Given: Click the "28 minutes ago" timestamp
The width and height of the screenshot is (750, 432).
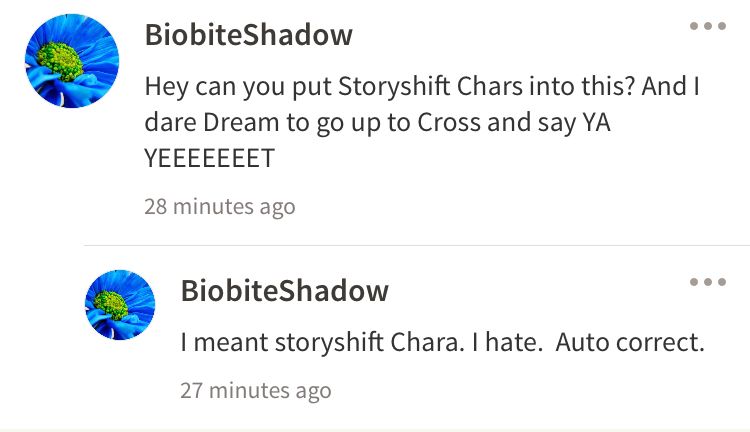Looking at the screenshot, I should tap(220, 207).
